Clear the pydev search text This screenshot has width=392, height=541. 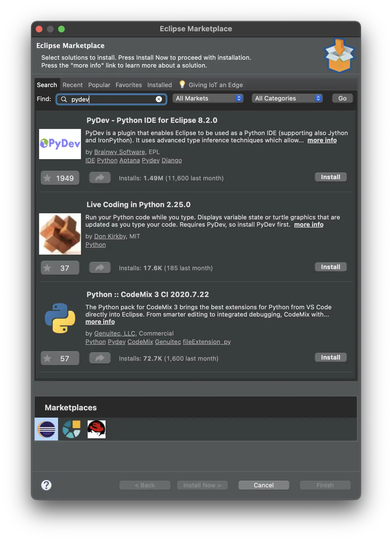click(159, 99)
